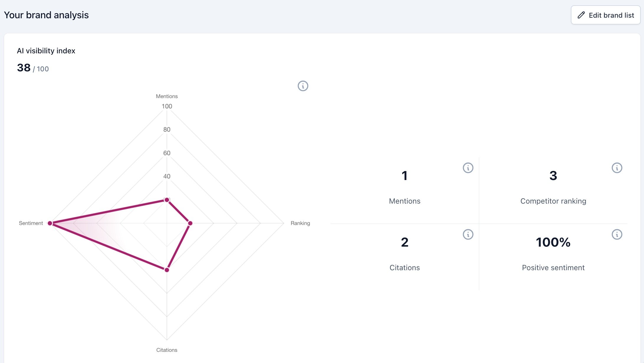
Task: Select the Sentiment data point on the radar
Action: tap(50, 223)
